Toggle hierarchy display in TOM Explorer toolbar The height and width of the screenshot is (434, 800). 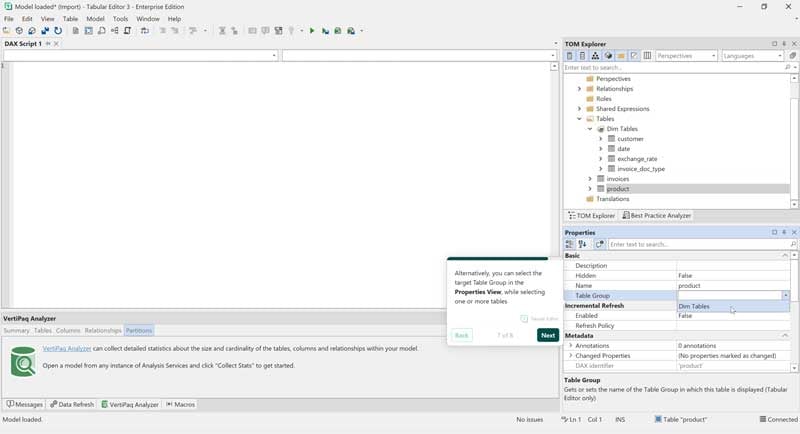[x=595, y=56]
